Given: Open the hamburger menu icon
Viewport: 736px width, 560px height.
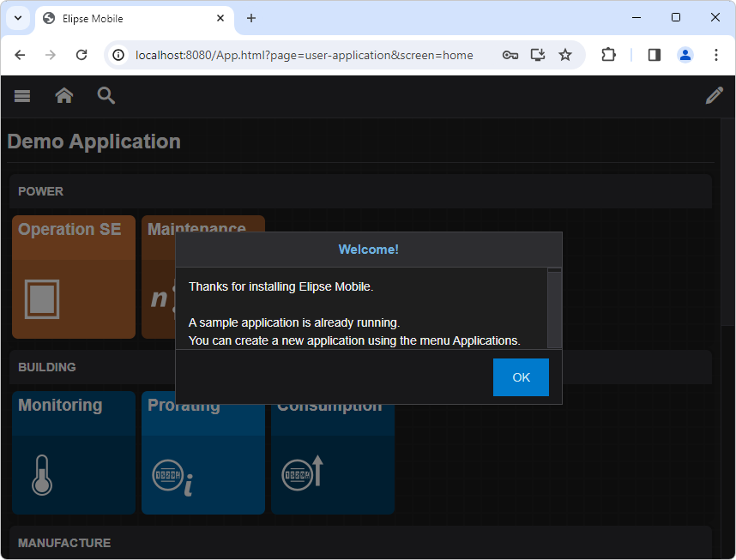Looking at the screenshot, I should [x=22, y=96].
